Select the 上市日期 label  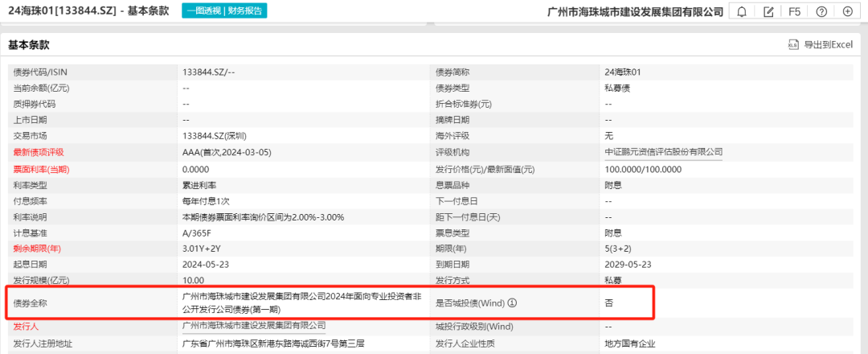(30, 120)
